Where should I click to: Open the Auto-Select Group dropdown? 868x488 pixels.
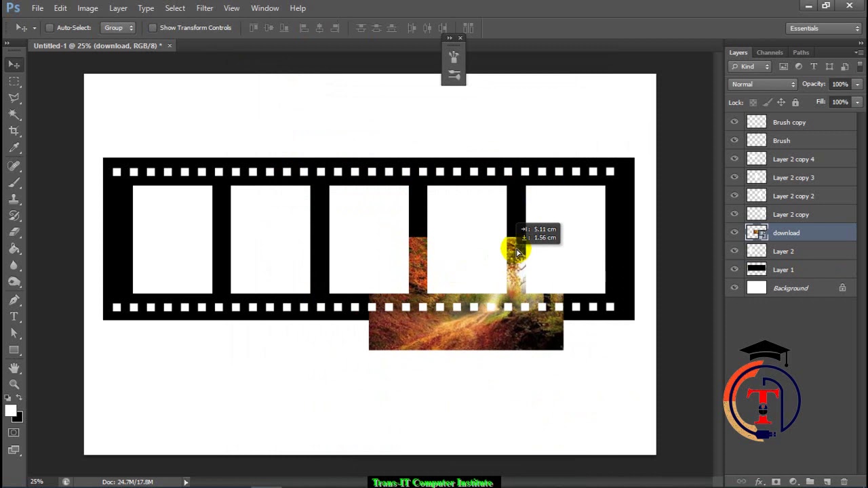point(118,28)
